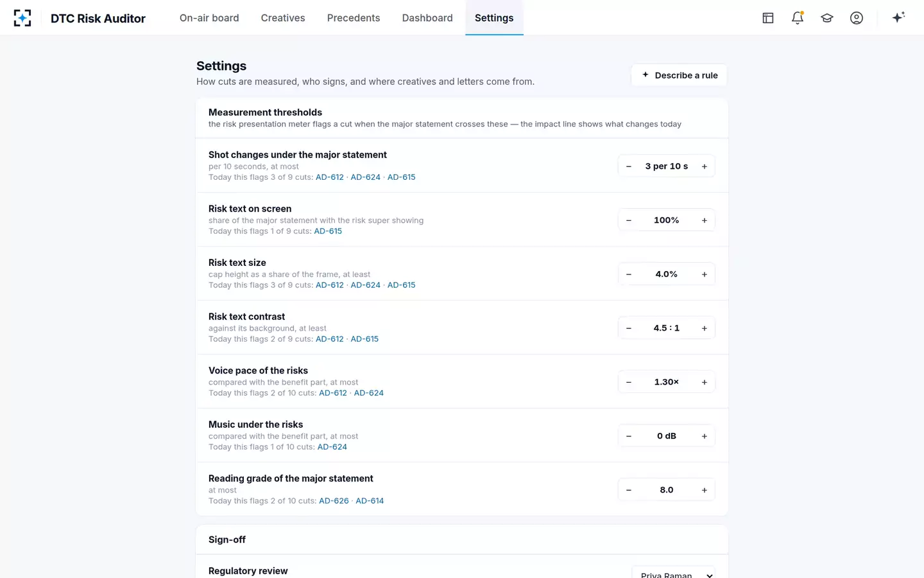Open AD-612 link under Shot changes
Viewport: 924px width, 578px height.
[330, 177]
